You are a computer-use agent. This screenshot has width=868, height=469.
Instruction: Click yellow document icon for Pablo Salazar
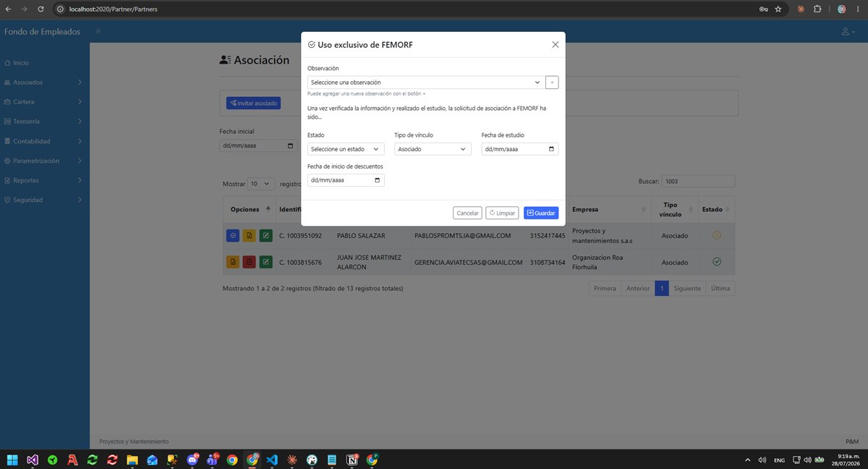pos(249,236)
